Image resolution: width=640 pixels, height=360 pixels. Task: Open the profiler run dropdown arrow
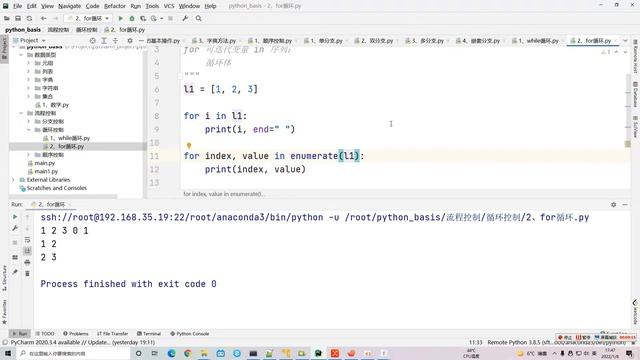(162, 18)
